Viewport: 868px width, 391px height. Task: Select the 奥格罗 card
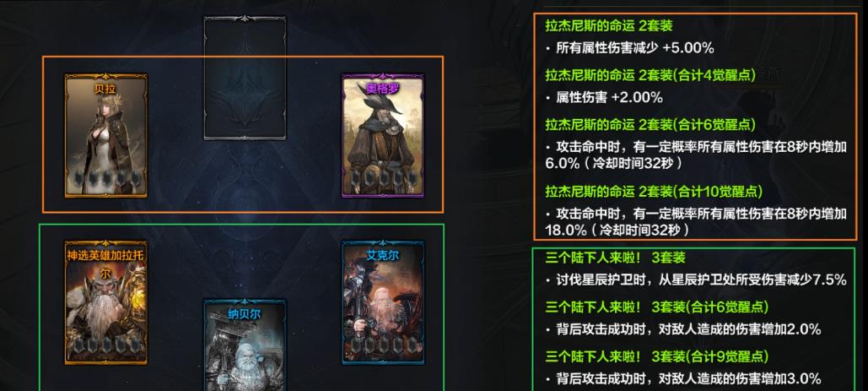pyautogui.click(x=383, y=136)
